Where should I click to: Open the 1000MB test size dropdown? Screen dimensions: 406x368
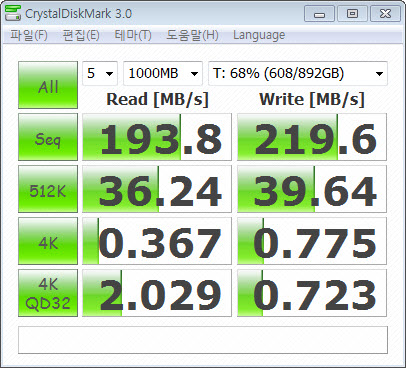click(x=163, y=73)
